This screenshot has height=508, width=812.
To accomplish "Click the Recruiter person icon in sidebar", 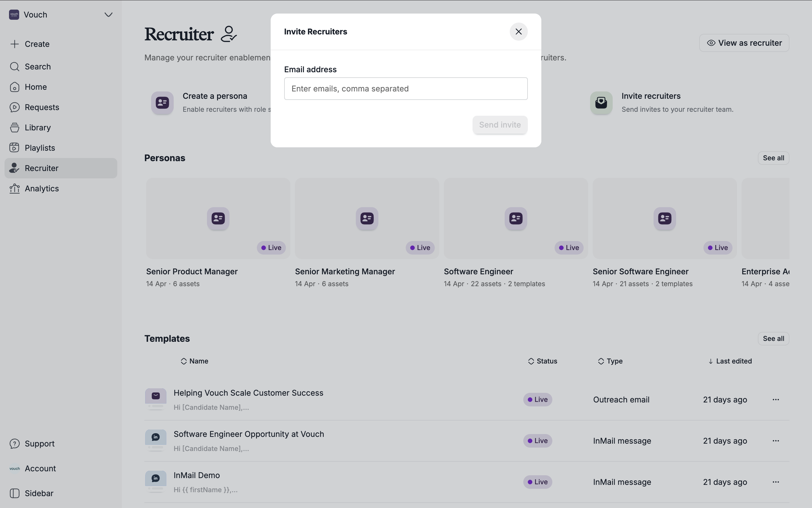I will pos(14,168).
